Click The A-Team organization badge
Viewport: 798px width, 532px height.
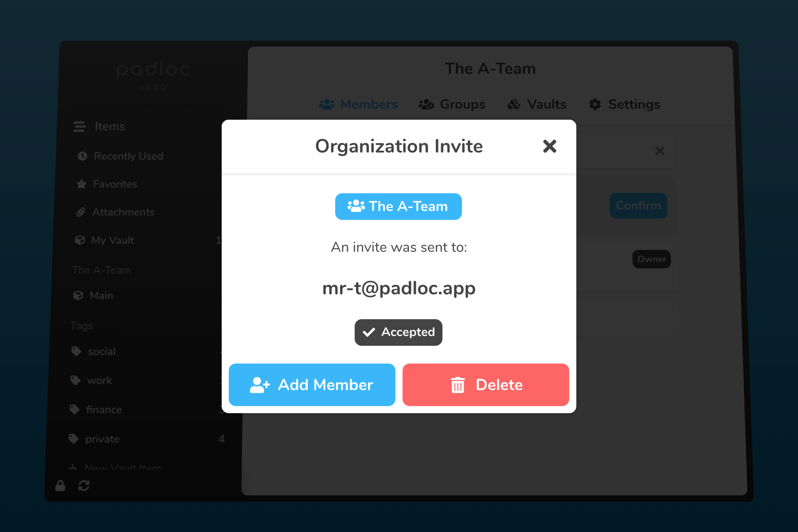coord(398,207)
